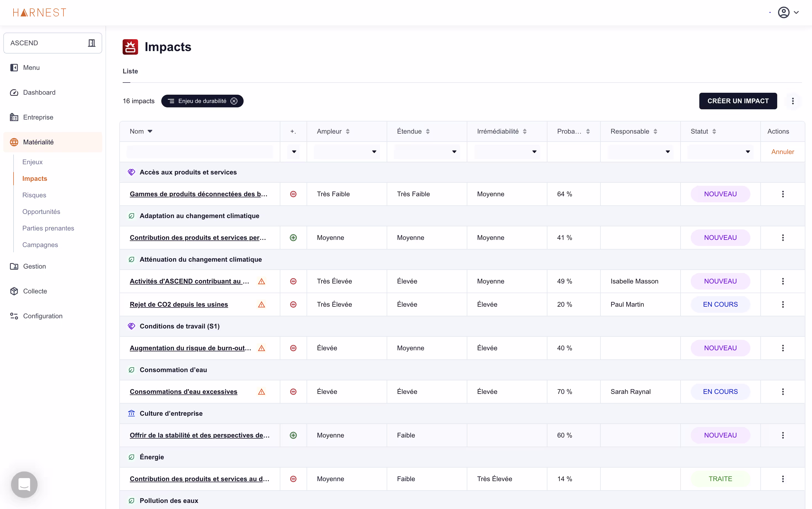
Task: Click the negative impact icon on Gammes de produits row
Action: [x=293, y=194]
